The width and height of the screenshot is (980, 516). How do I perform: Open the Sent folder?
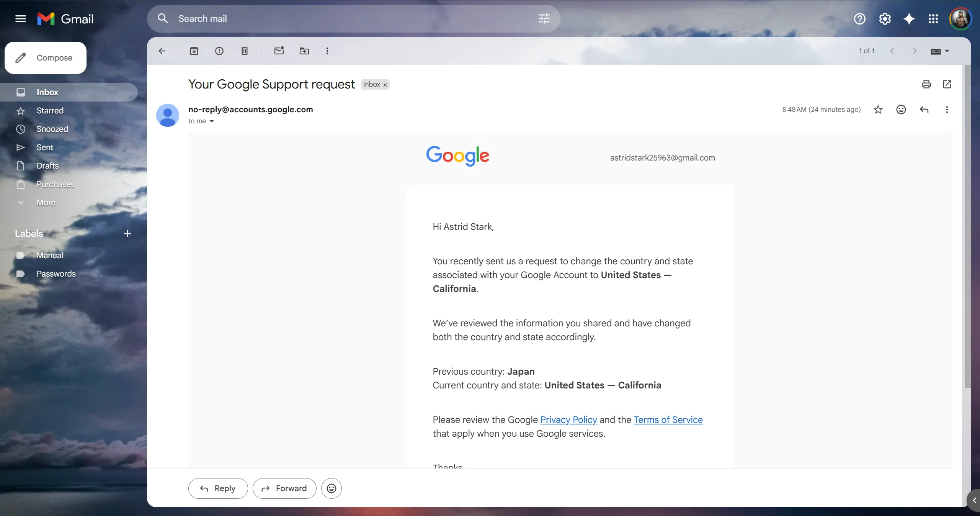point(45,147)
